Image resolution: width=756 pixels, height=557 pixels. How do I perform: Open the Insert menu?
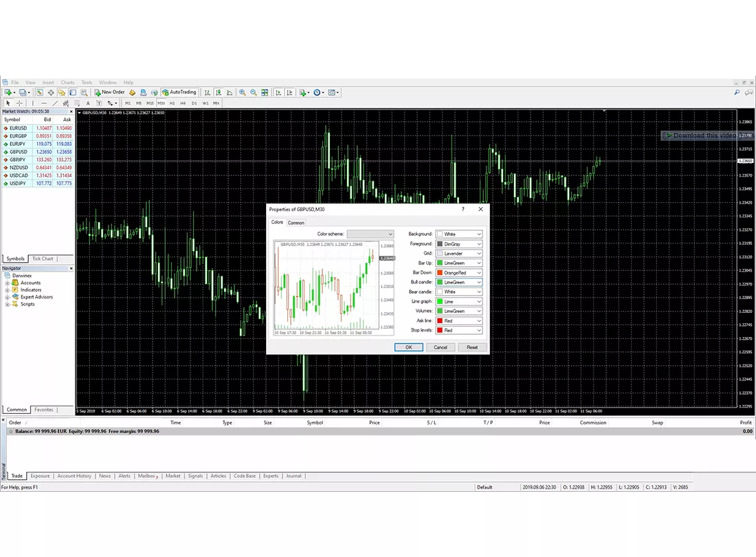[48, 83]
